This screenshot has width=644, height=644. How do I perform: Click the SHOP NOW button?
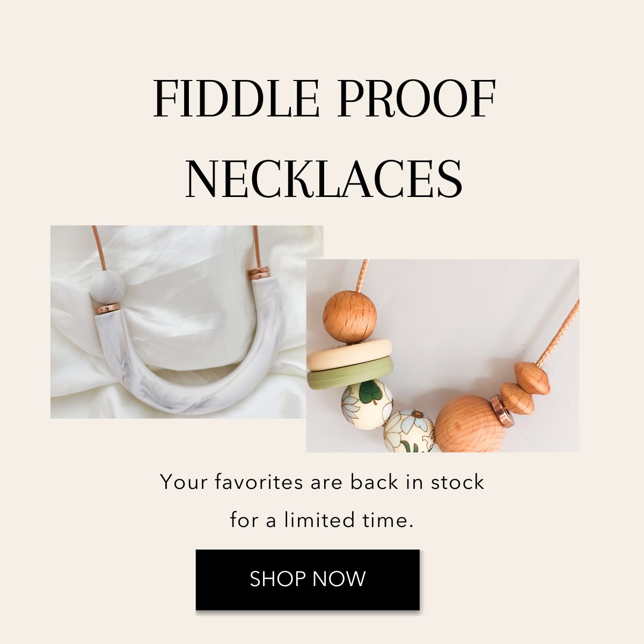click(308, 580)
